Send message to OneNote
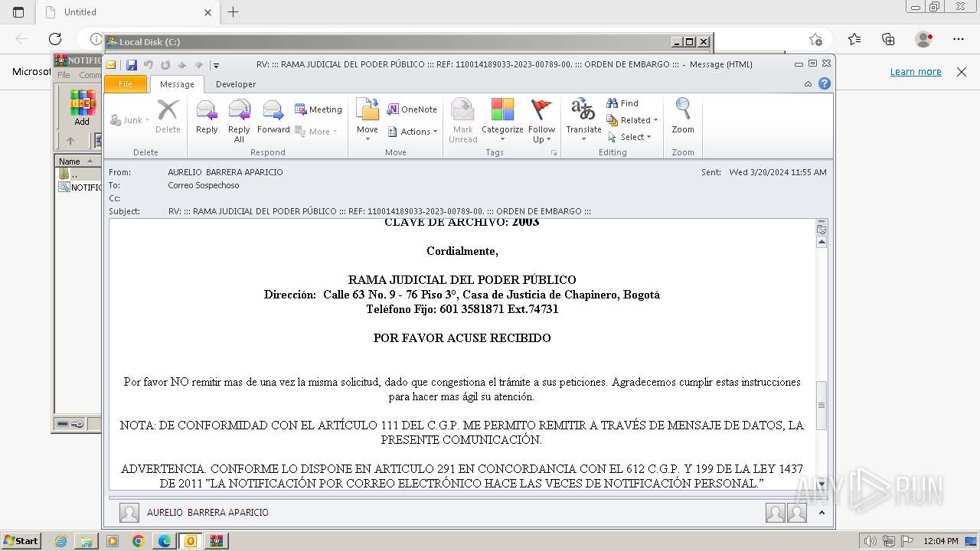Image resolution: width=980 pixels, height=551 pixels. tap(412, 109)
